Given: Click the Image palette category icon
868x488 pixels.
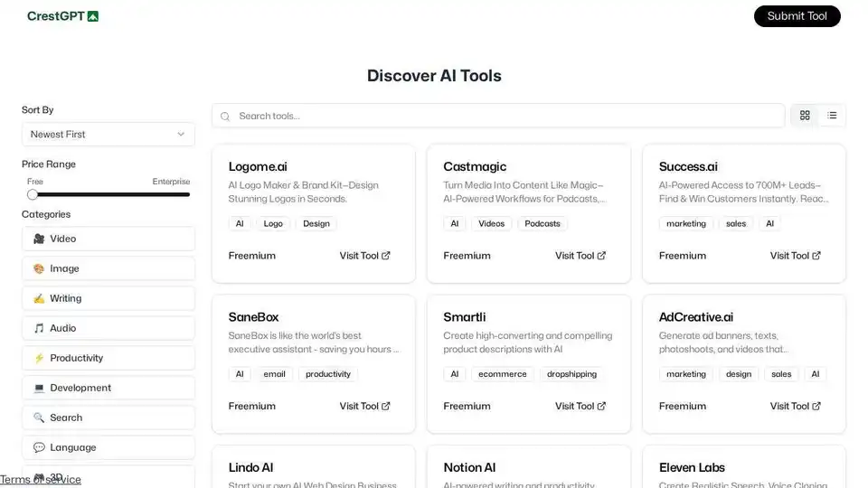Looking at the screenshot, I should [x=39, y=268].
